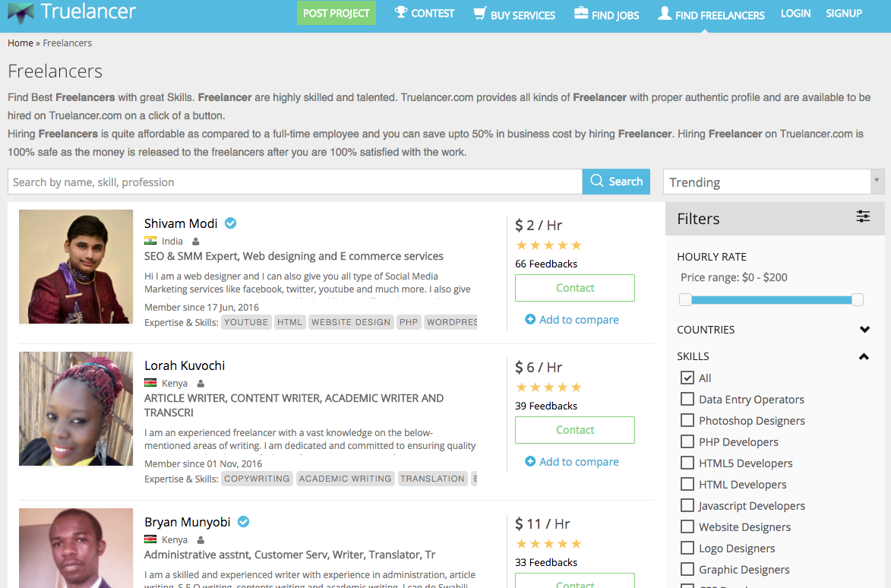
Task: Open the Find Jobs menu item
Action: pos(607,14)
